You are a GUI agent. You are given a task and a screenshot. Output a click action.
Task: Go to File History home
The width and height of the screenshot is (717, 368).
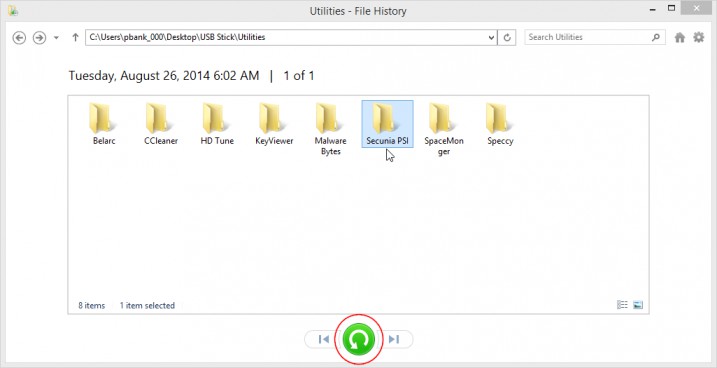click(680, 37)
